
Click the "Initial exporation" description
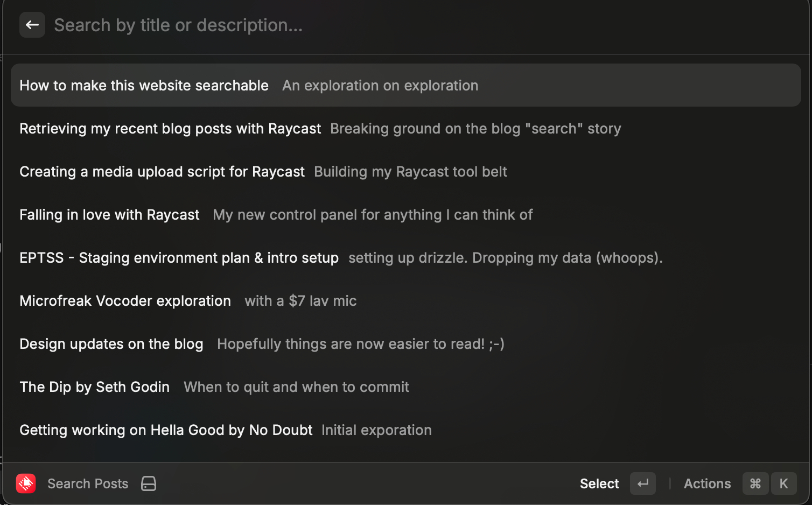tap(376, 430)
